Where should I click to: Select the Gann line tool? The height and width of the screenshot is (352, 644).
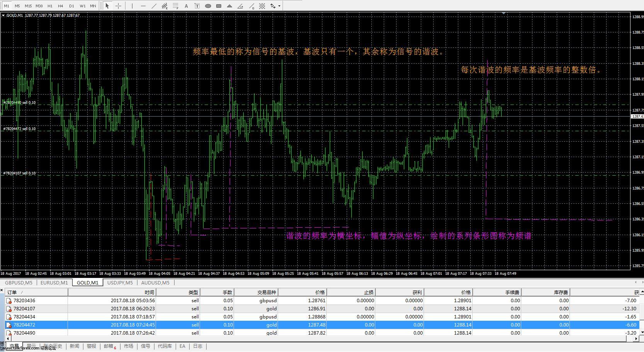[251, 6]
